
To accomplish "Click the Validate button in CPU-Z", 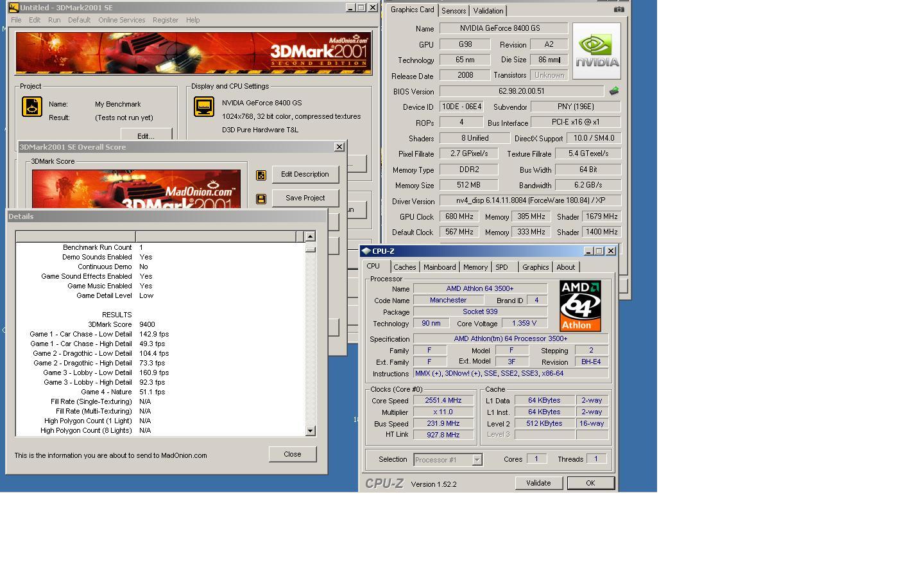I will point(538,483).
